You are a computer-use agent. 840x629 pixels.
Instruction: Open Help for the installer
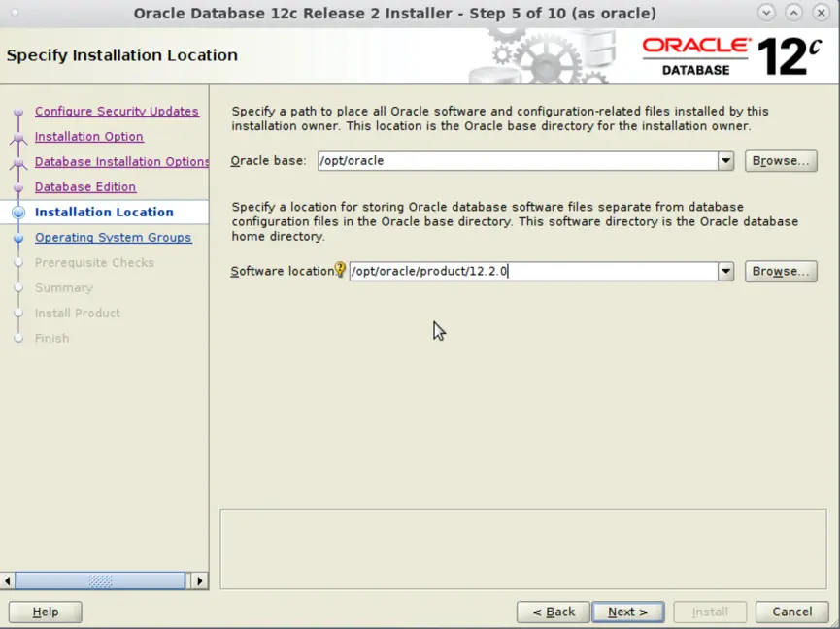(46, 612)
